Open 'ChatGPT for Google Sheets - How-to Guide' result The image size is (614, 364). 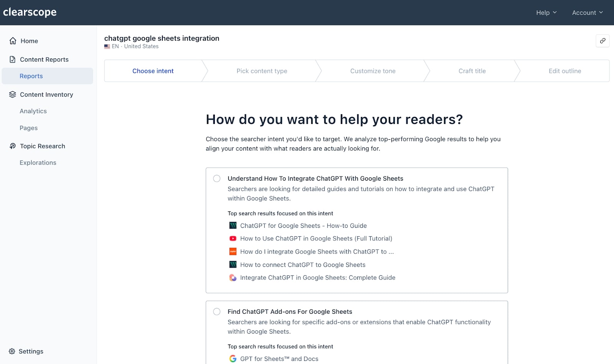click(x=303, y=226)
